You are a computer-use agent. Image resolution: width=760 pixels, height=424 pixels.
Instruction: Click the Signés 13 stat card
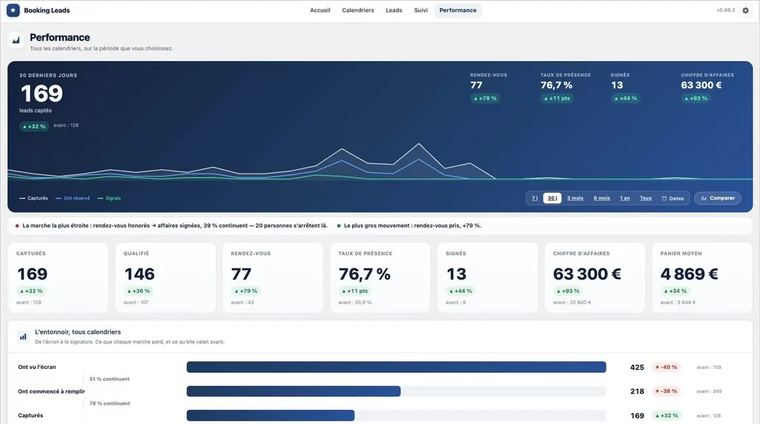488,278
